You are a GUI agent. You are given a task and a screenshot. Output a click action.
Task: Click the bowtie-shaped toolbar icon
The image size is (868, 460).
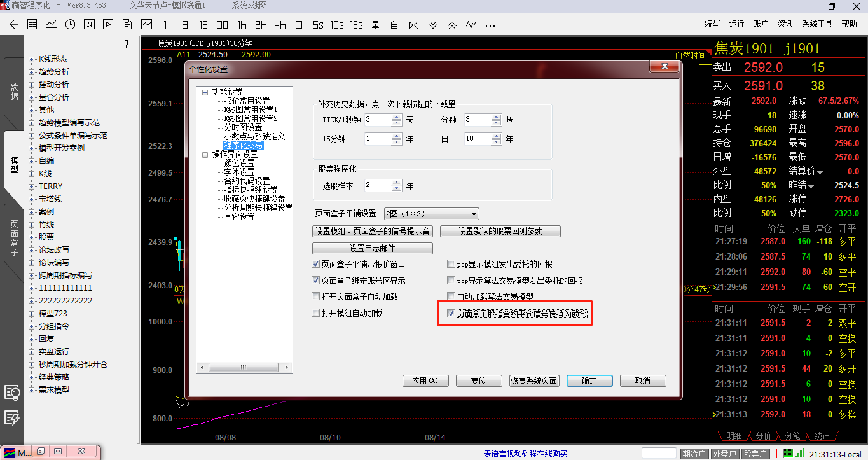[414, 25]
